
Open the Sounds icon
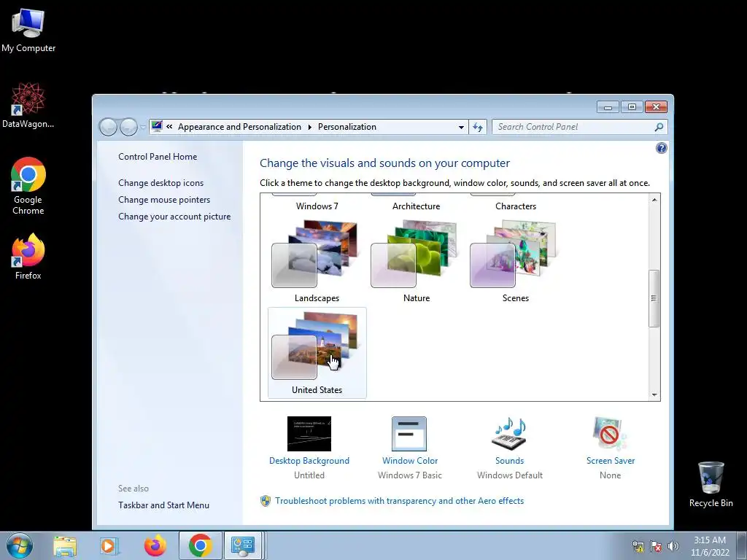tap(509, 434)
